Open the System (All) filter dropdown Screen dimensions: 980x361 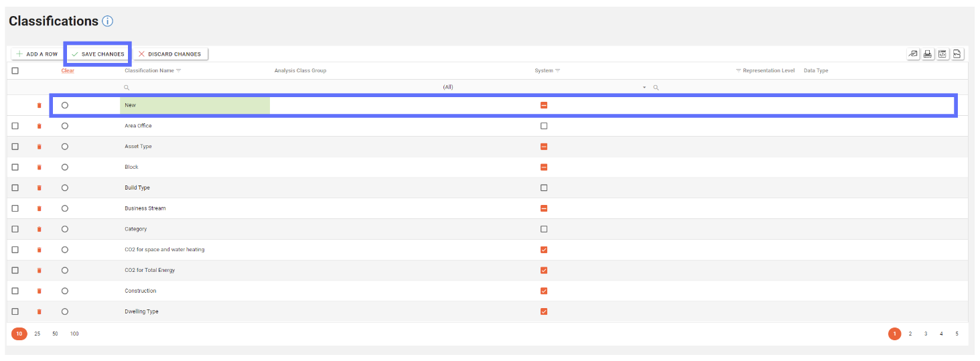point(644,88)
